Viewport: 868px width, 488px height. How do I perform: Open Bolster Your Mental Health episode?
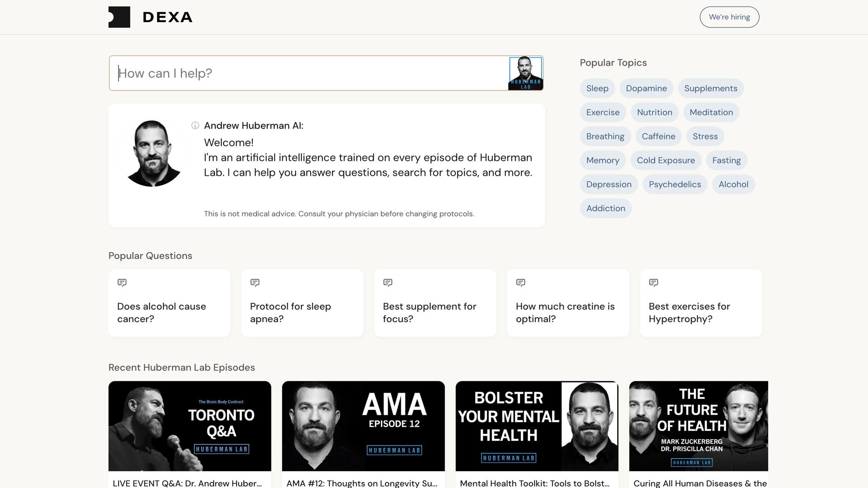[537, 426]
